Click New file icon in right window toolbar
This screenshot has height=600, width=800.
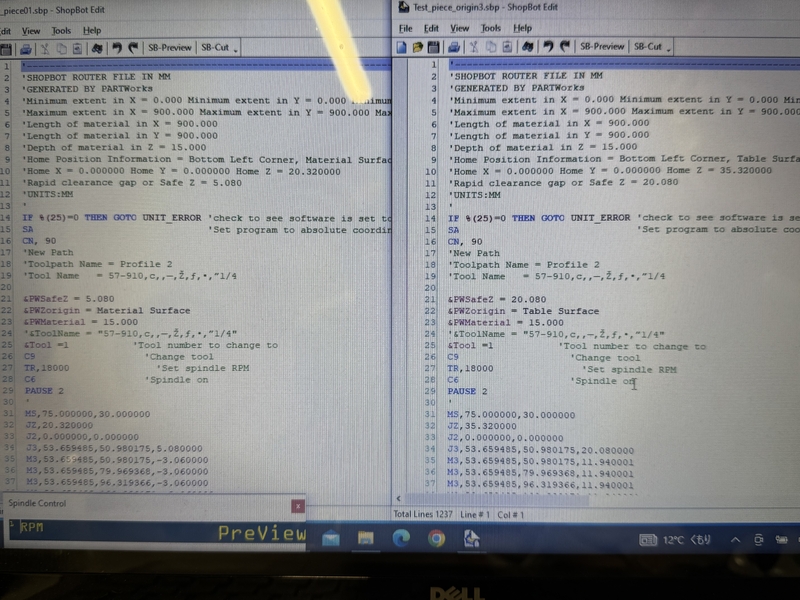(402, 47)
